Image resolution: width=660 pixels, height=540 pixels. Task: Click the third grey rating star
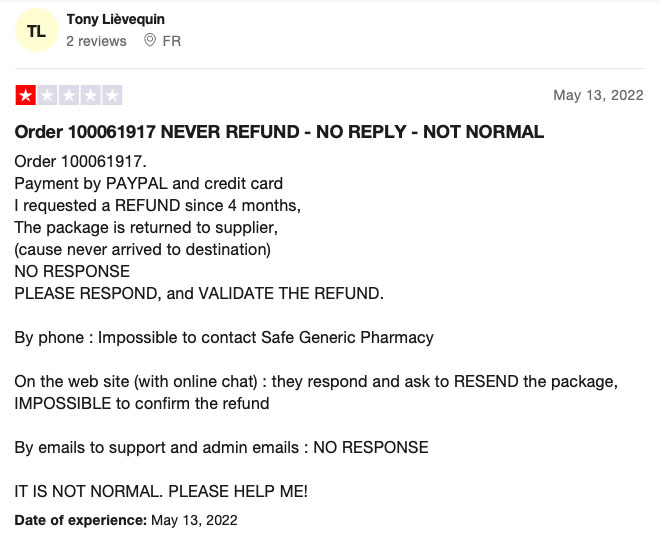(x=69, y=95)
